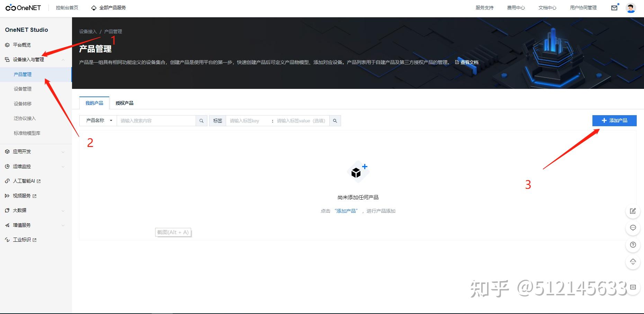This screenshot has height=314, width=644.
Task: Open 费用中心 in the top bar
Action: (516, 8)
